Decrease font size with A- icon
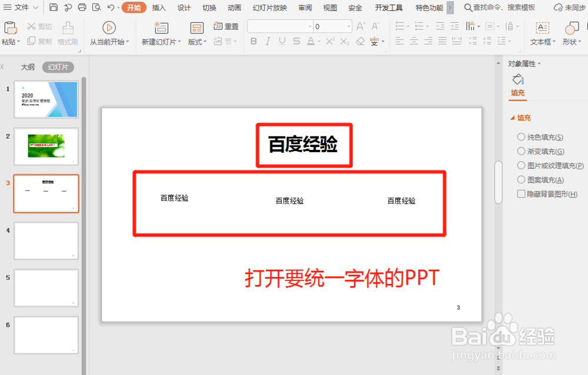This screenshot has height=375, width=588. click(x=375, y=26)
